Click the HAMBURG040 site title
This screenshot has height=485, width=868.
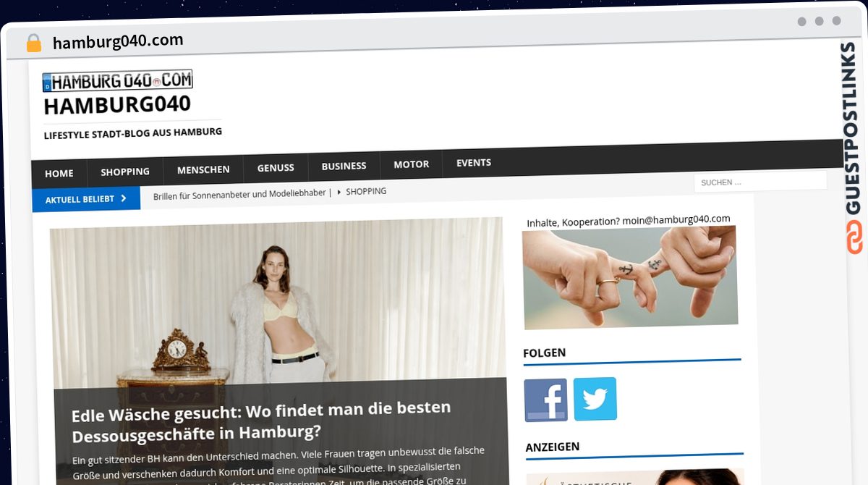(x=117, y=105)
